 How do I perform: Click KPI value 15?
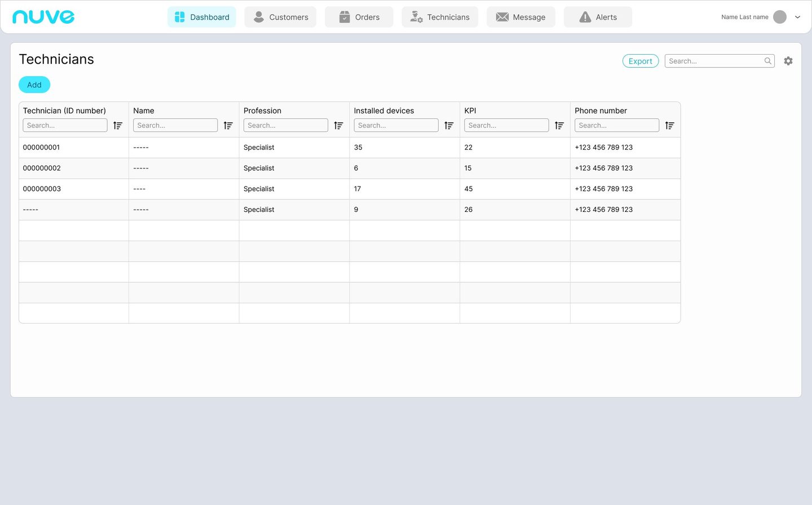click(x=468, y=168)
